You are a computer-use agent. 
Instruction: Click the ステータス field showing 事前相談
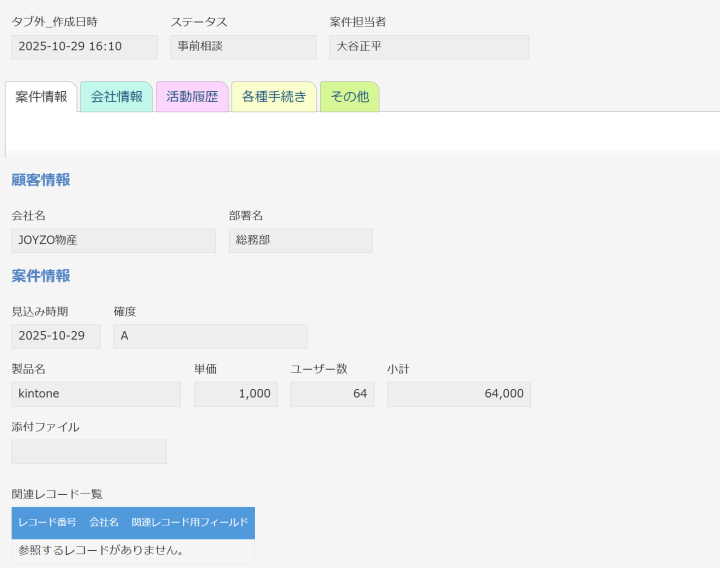pyautogui.click(x=243, y=47)
